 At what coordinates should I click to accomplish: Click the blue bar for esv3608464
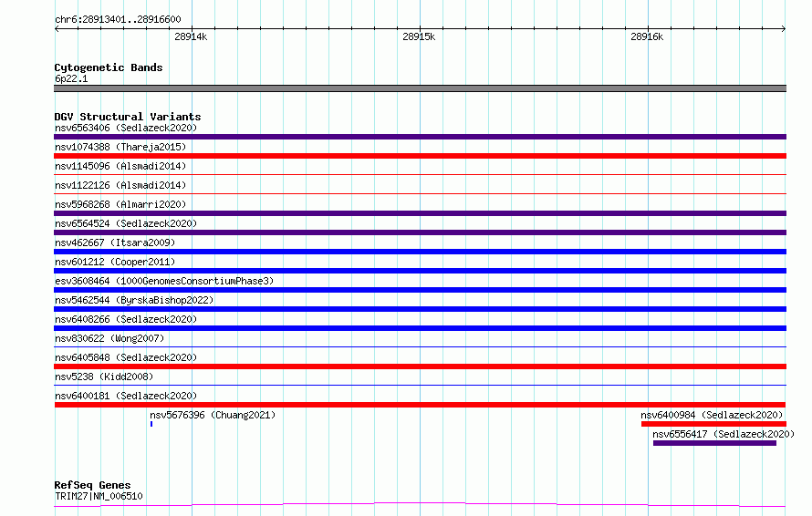click(420, 290)
